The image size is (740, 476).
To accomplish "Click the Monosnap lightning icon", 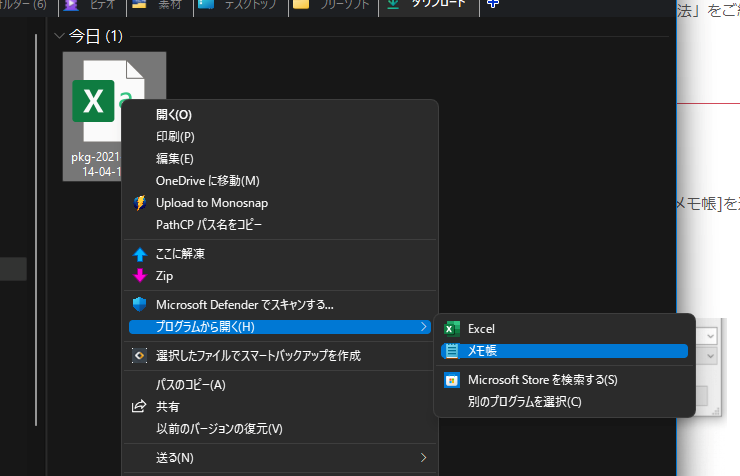I will coord(140,203).
